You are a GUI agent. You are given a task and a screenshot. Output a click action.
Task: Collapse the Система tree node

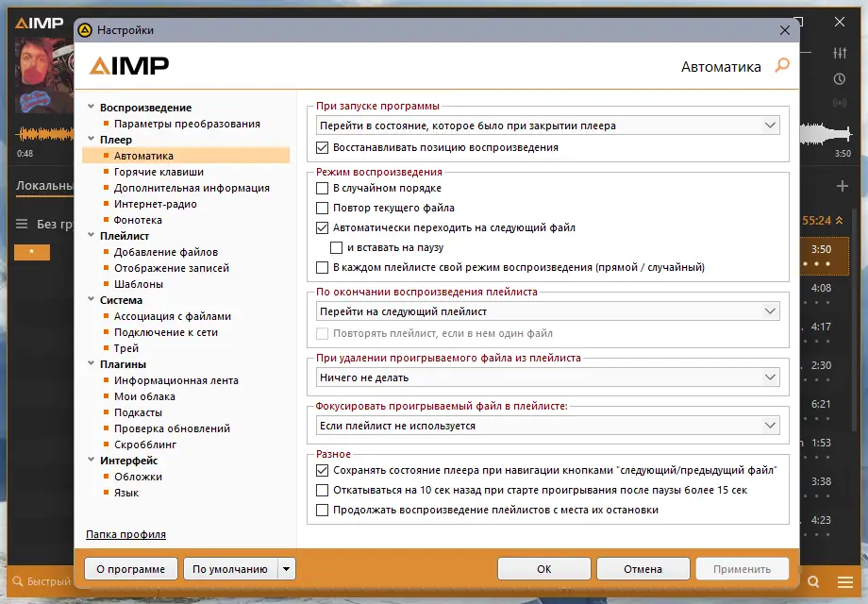92,299
